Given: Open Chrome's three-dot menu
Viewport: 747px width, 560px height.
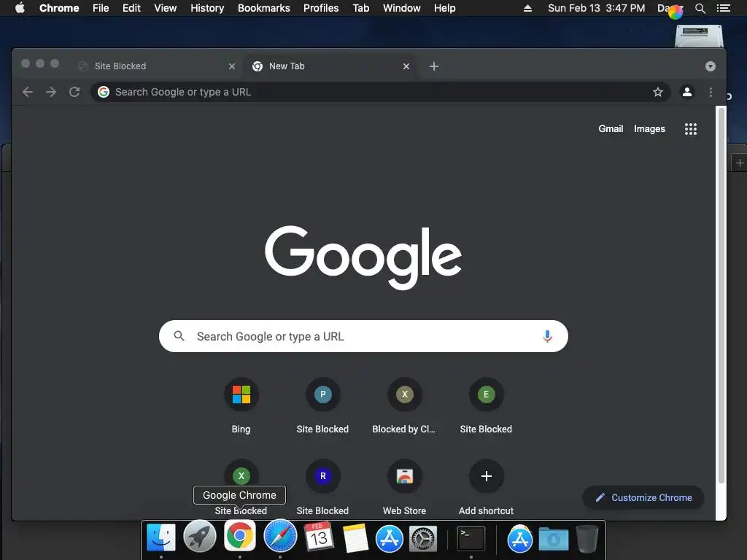Looking at the screenshot, I should (x=711, y=92).
